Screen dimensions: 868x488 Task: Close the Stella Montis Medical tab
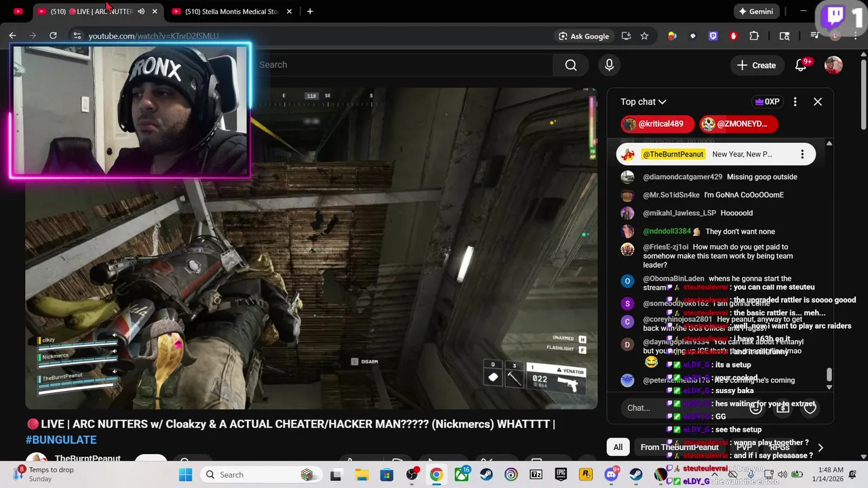tap(290, 12)
